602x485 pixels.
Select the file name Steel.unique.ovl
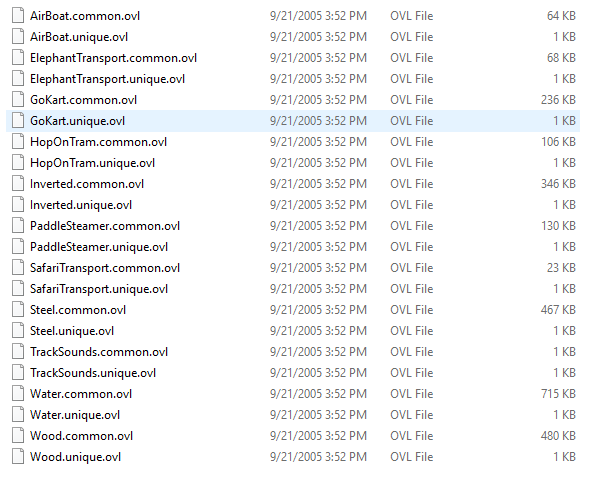tap(72, 331)
